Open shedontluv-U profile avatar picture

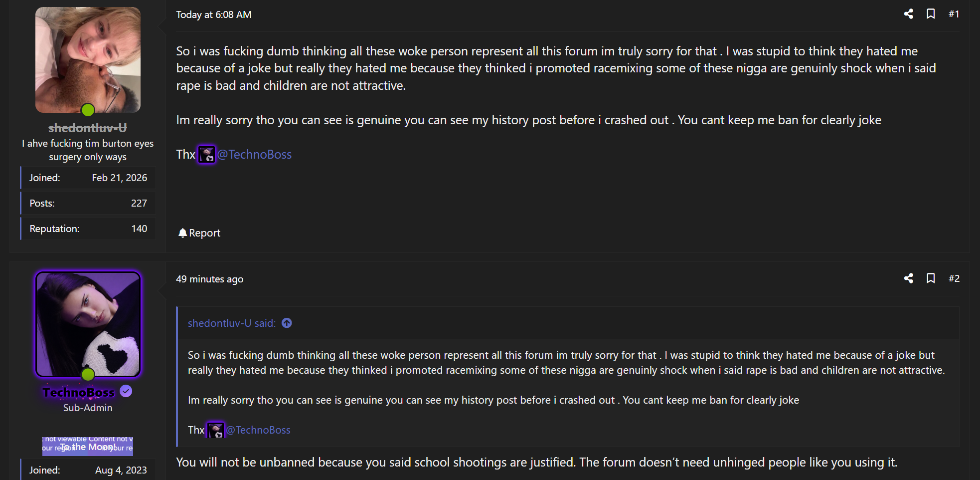coord(88,60)
